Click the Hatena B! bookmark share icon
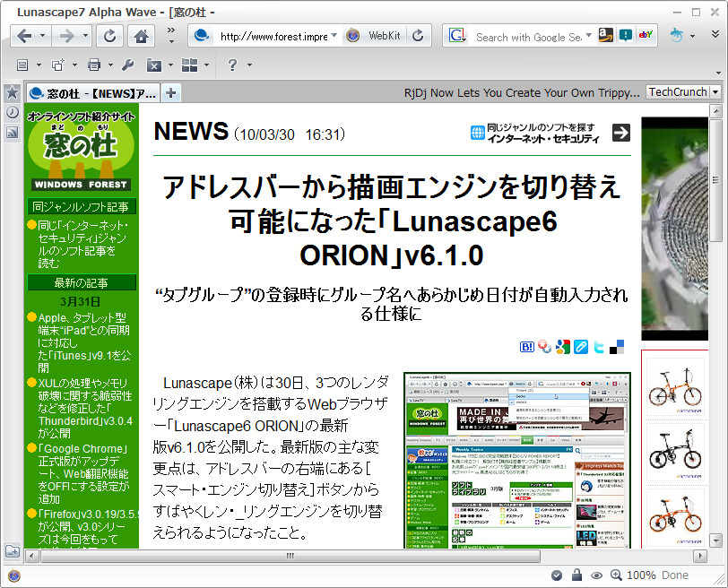The width and height of the screenshot is (728, 588). (x=526, y=347)
